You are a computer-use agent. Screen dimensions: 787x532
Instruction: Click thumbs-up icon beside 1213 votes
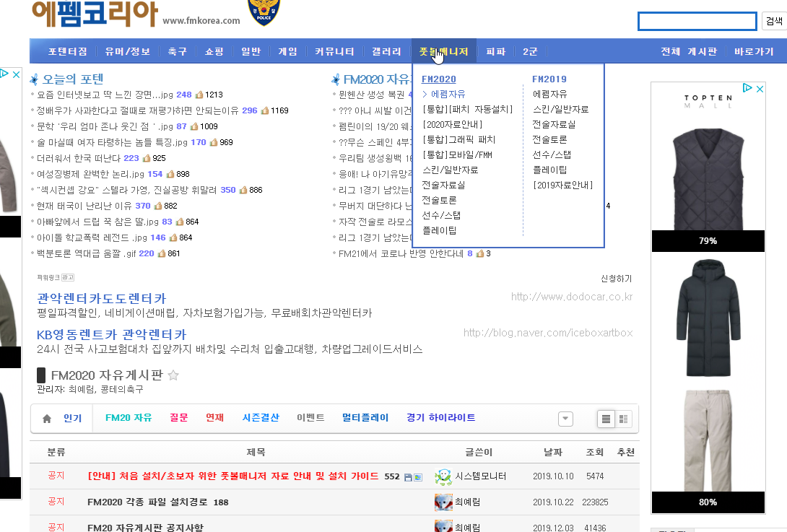199,95
